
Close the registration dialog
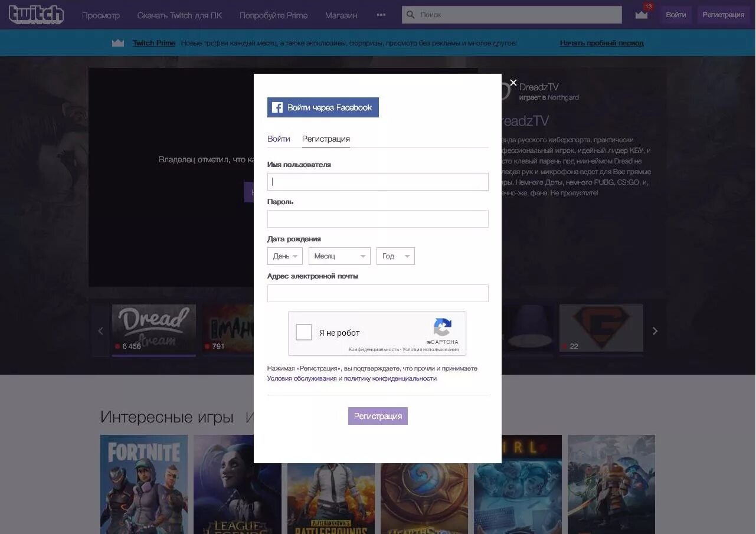513,83
